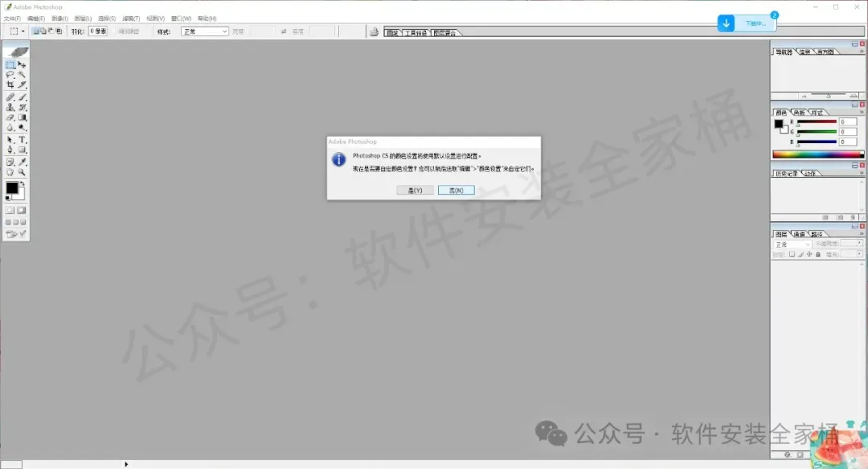Click the 否(N) button in dialog
The height and width of the screenshot is (469, 868).
(x=457, y=190)
